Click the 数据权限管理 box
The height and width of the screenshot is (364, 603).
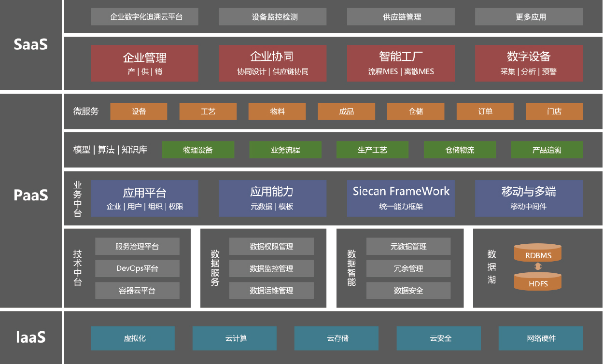(x=271, y=246)
